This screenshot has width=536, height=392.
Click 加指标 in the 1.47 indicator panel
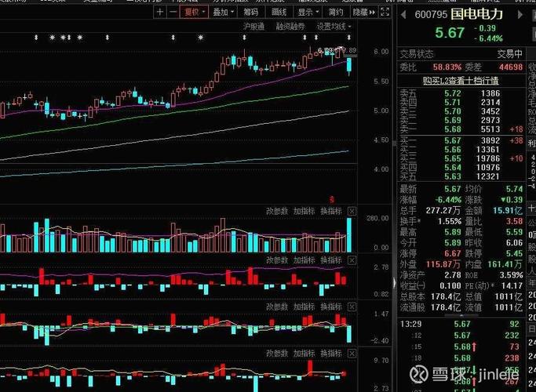[304, 307]
